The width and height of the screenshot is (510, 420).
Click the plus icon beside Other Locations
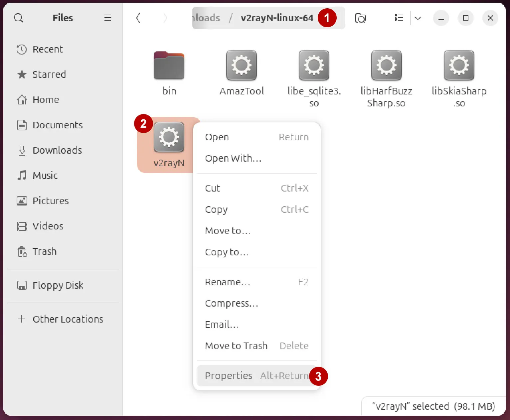(22, 319)
